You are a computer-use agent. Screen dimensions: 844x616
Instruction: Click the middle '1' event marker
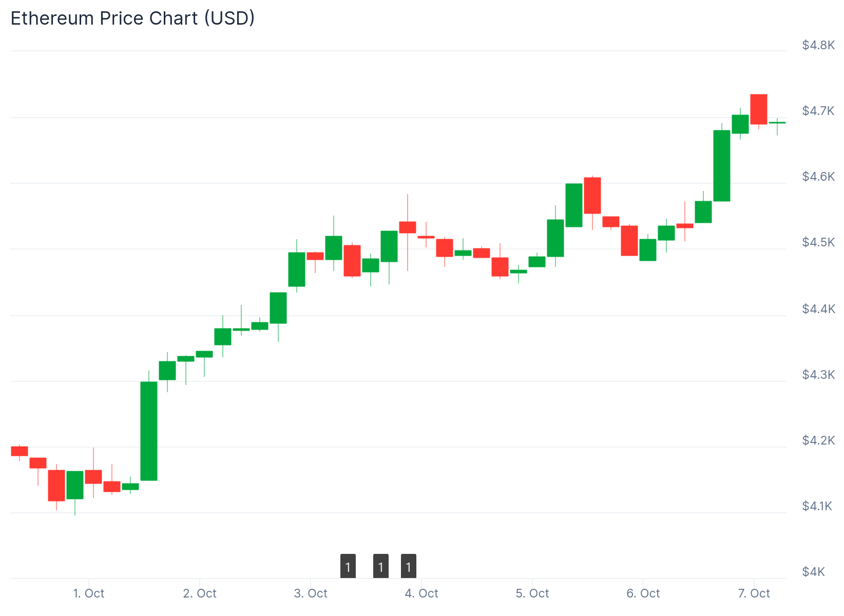[x=380, y=566]
